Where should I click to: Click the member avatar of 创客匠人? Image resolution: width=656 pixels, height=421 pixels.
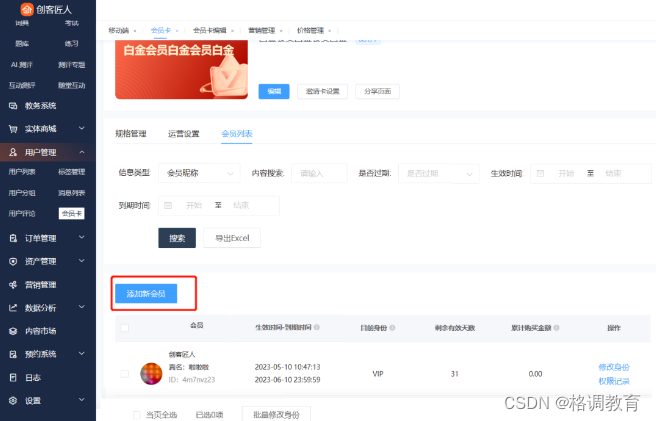point(151,374)
